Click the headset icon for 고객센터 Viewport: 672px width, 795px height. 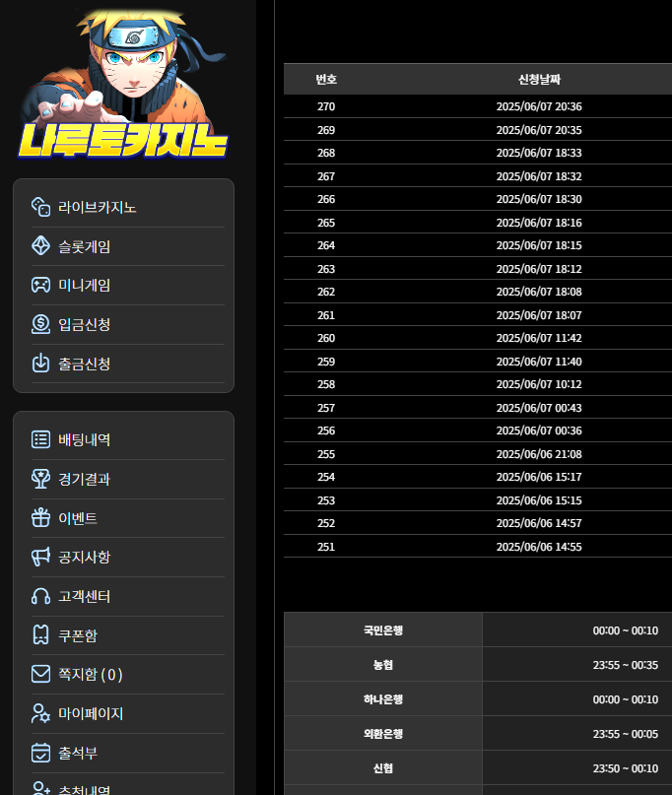[40, 596]
